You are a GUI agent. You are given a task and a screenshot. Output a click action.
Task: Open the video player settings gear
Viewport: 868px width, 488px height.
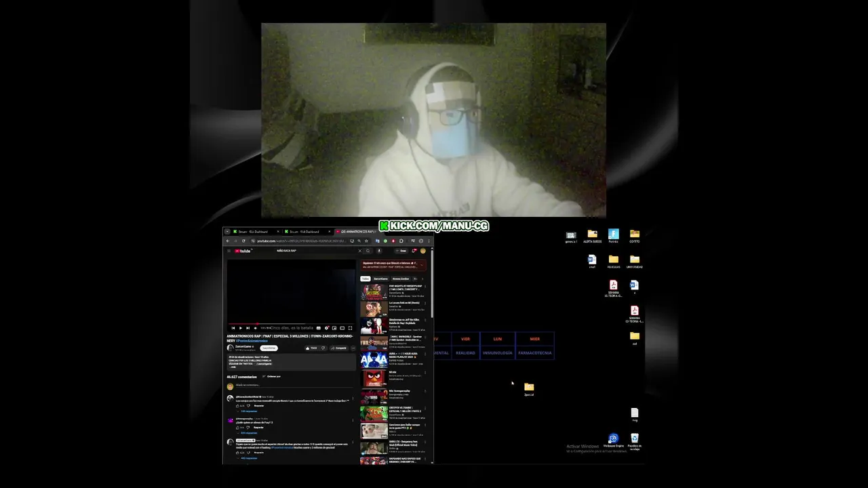(326, 328)
